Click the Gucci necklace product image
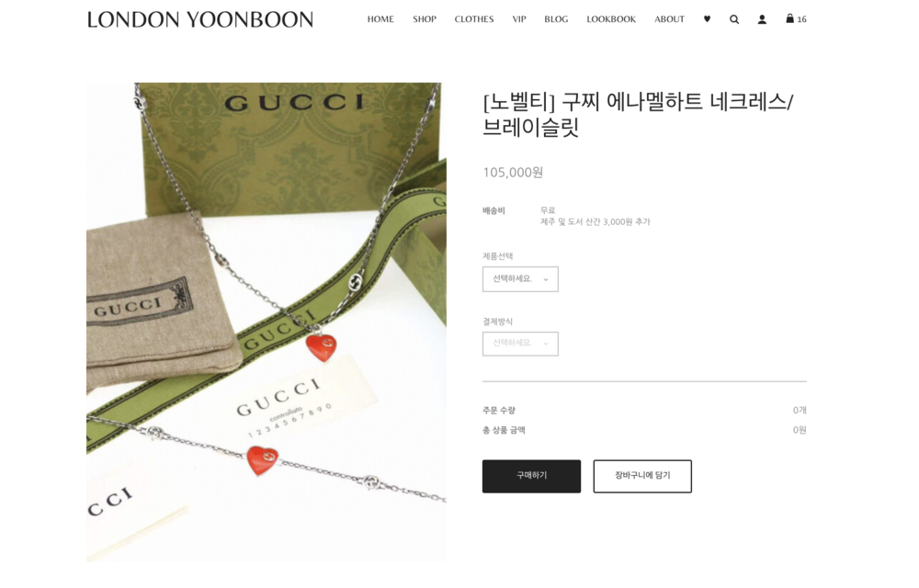This screenshot has width=919, height=588. [267, 322]
